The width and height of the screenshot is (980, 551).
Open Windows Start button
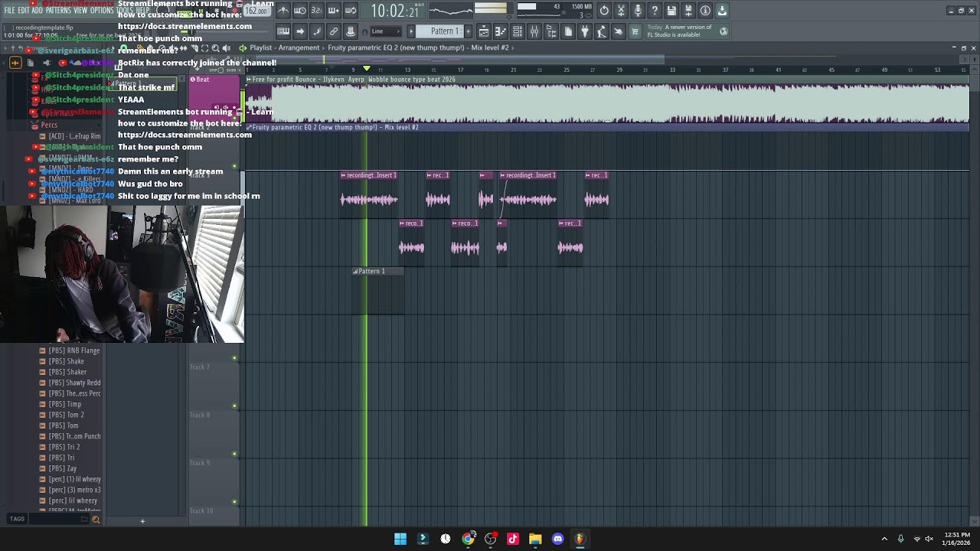click(x=400, y=539)
